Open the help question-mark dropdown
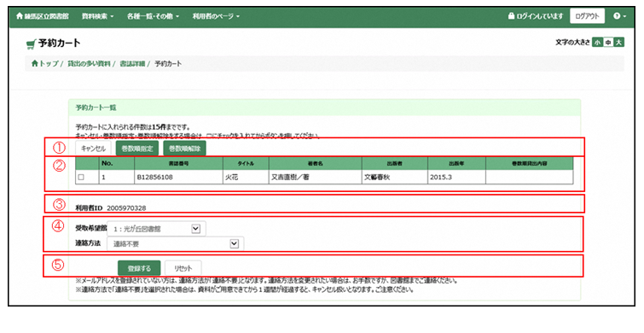Screen dimensions: 644x333 click(x=619, y=16)
